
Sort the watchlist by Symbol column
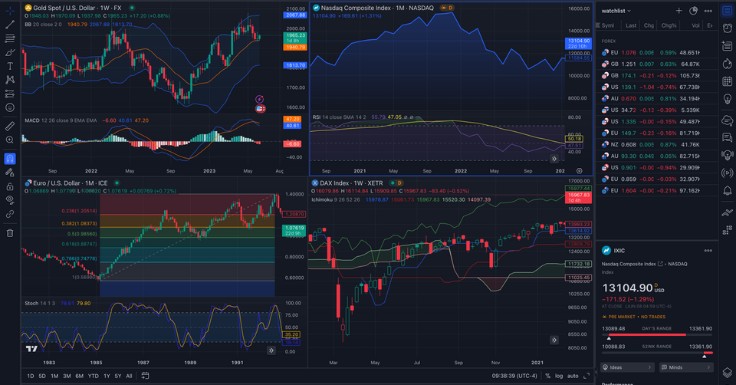click(607, 25)
